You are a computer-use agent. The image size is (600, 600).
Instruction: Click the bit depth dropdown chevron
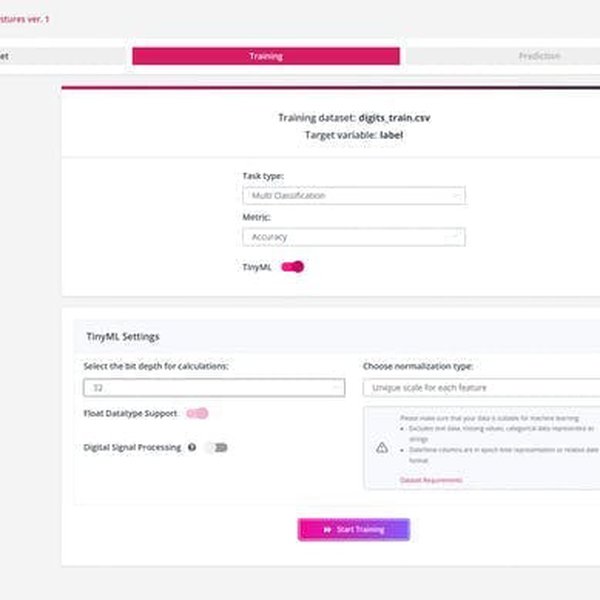point(337,387)
